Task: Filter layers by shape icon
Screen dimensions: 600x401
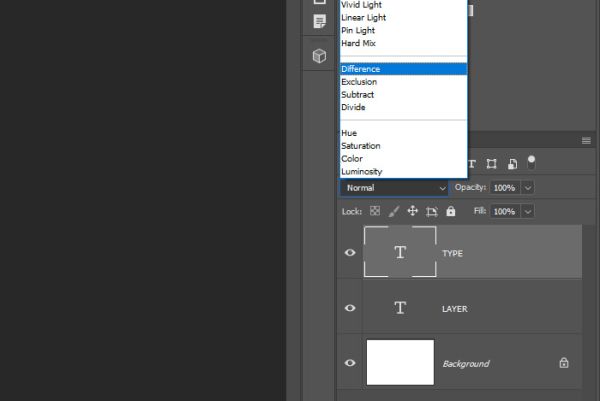Action: tap(491, 164)
